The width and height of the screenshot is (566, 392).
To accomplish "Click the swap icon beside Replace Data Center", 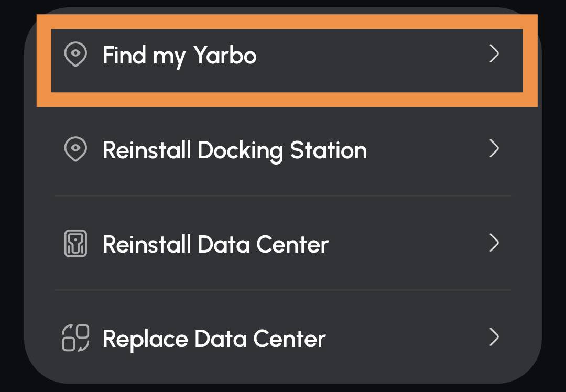I will [75, 338].
